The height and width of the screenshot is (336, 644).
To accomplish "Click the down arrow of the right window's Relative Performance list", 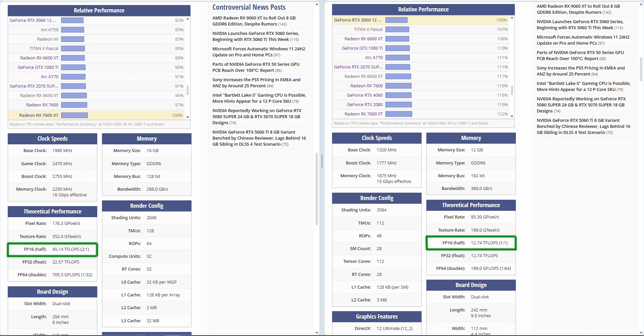I will point(512,116).
